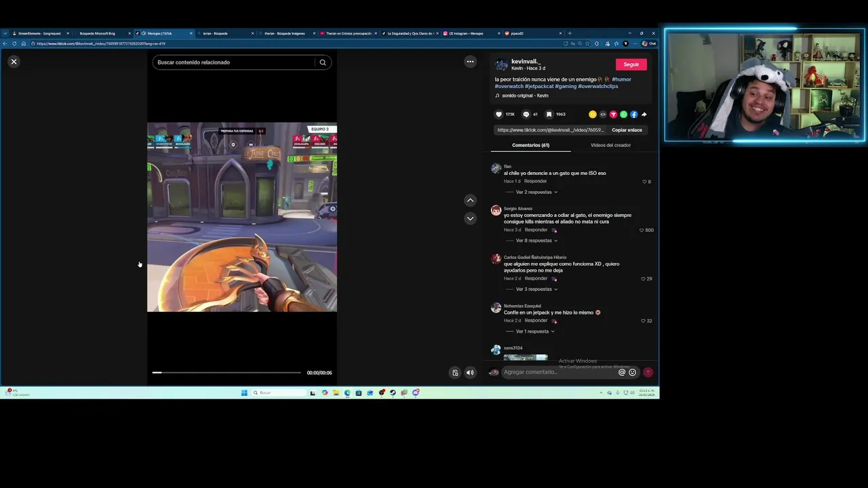Screen dimensions: 868x488
Task: Save video with the bookmark icon
Action: pos(549,115)
